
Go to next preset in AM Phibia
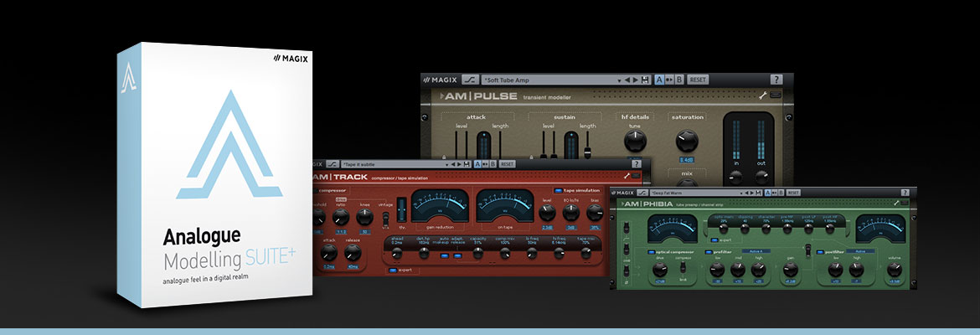pyautogui.click(x=752, y=193)
